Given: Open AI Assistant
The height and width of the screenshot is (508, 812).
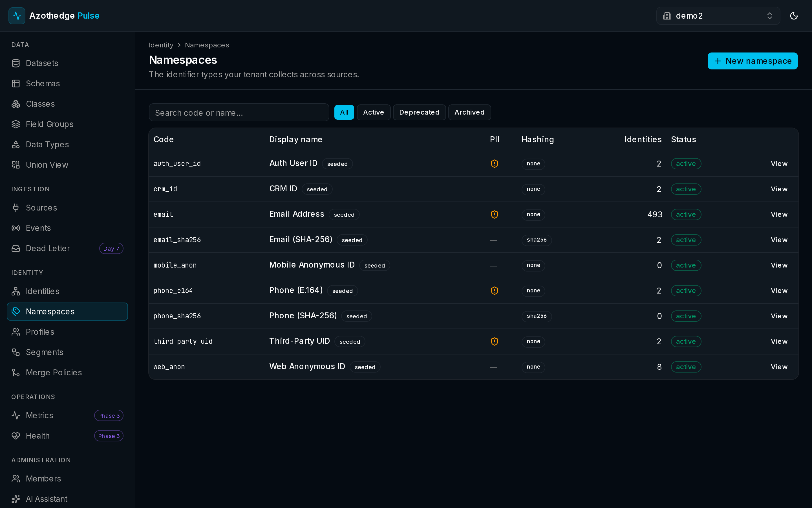Looking at the screenshot, I should [67, 499].
